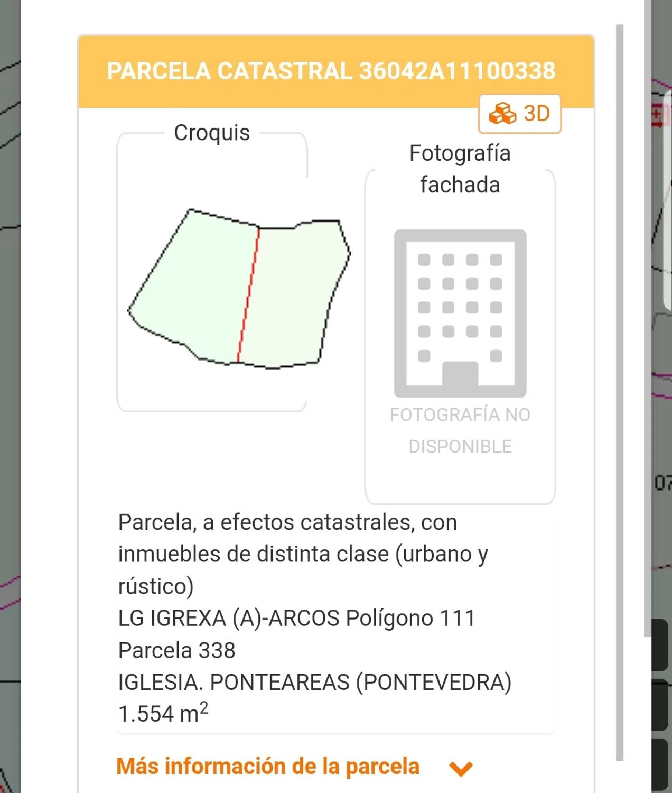The width and height of the screenshot is (672, 793).
Task: Click the Fotografía fachada label
Action: [460, 169]
